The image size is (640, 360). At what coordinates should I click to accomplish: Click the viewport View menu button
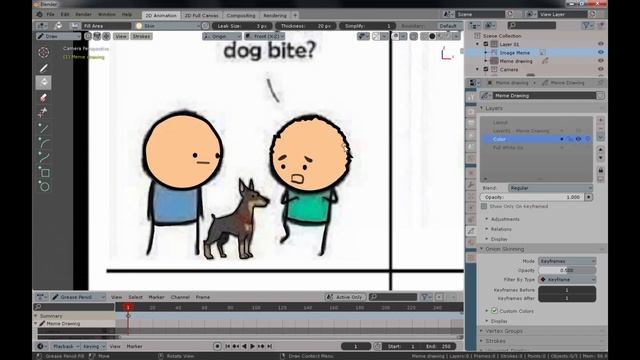120,36
